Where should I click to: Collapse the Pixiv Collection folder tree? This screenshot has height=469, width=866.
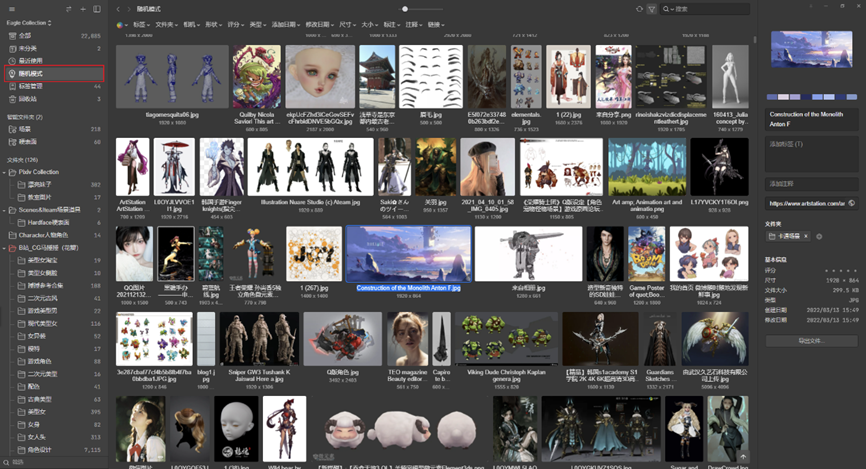(5, 172)
